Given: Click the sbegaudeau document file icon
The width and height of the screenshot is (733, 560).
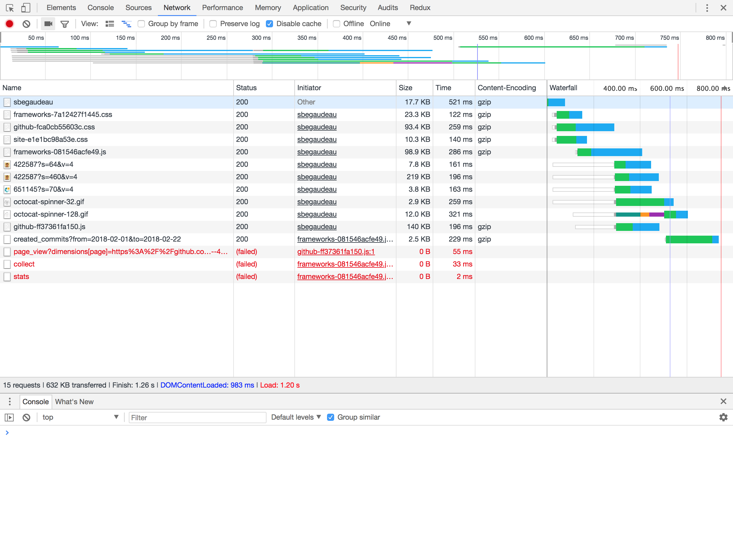Looking at the screenshot, I should [7, 102].
